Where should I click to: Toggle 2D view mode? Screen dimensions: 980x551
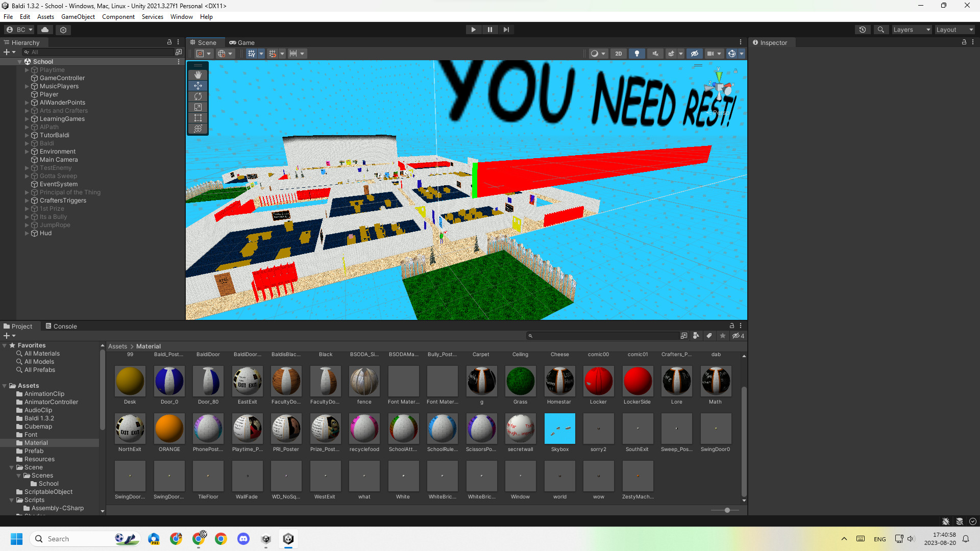point(619,54)
